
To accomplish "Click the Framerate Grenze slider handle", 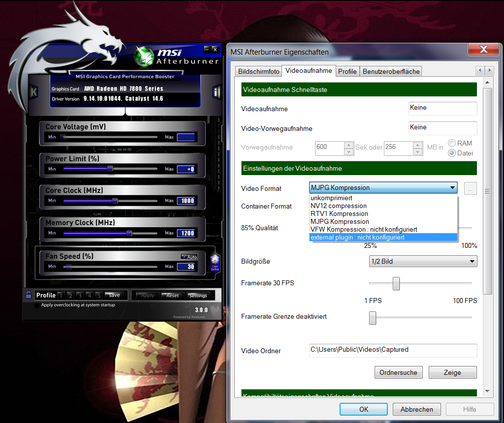I will click(x=373, y=318).
